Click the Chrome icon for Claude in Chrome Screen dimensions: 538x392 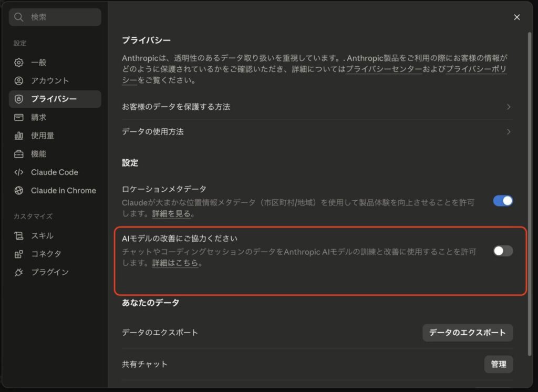pos(19,191)
